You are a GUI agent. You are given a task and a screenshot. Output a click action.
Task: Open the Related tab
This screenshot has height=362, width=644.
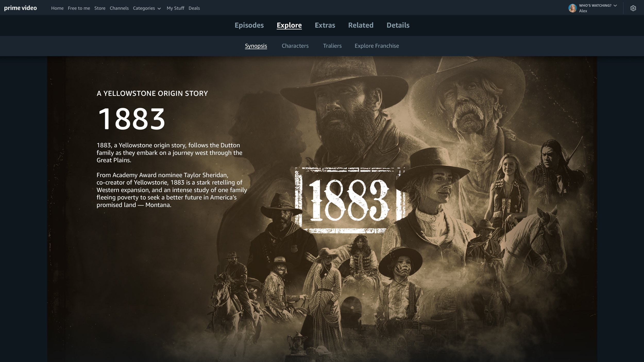click(361, 25)
